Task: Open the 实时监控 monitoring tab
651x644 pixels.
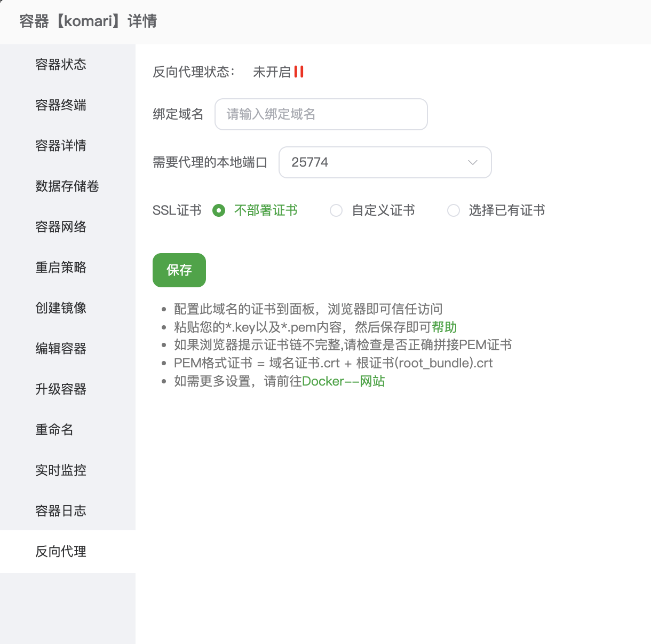Action: [x=61, y=470]
